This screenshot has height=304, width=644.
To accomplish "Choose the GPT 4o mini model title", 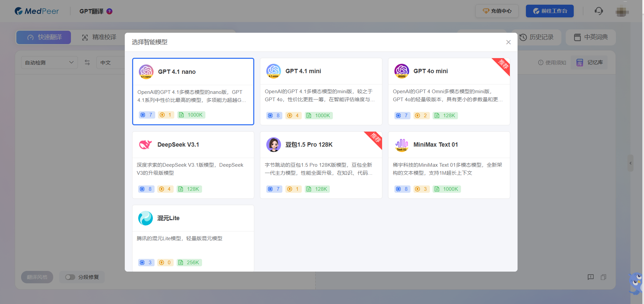I will point(431,71).
